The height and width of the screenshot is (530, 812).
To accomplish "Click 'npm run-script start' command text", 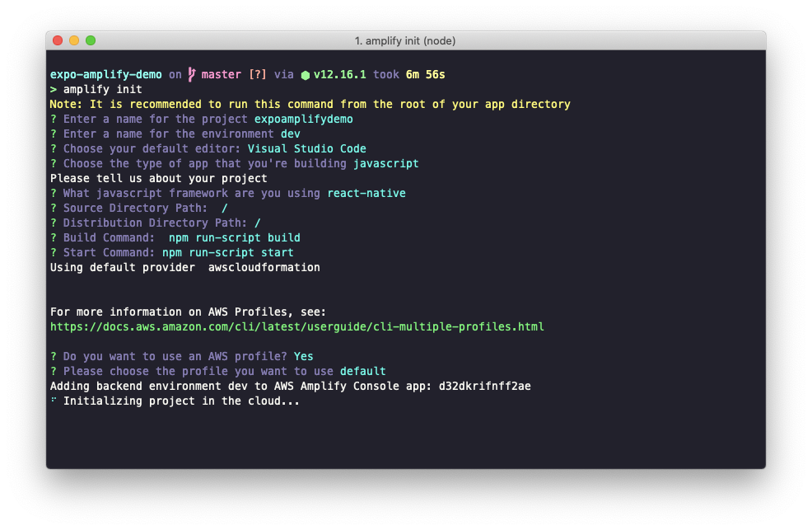I will tap(228, 253).
